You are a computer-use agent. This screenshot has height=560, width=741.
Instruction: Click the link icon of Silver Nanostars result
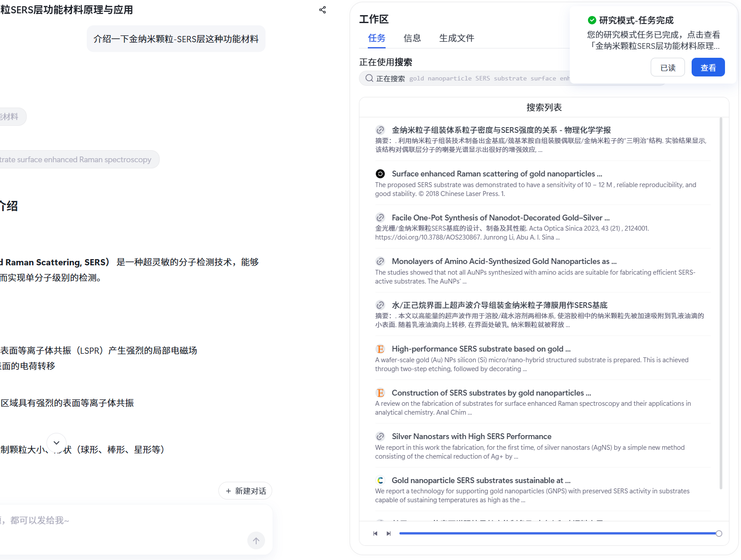(380, 436)
